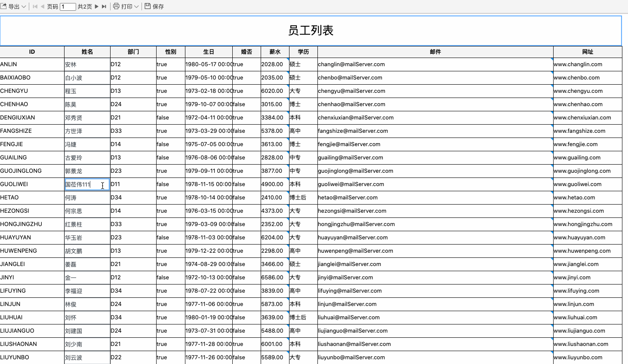Image resolution: width=628 pixels, height=364 pixels.
Task: Click the 薪水 column header
Action: [x=275, y=52]
